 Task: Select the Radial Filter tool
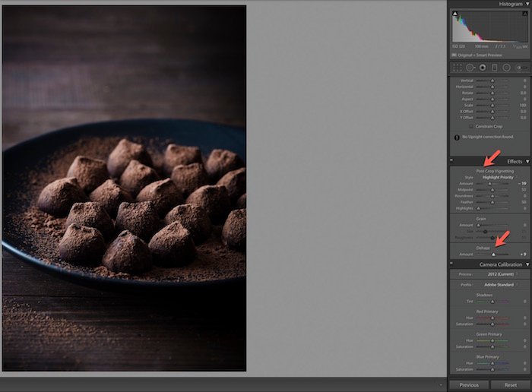click(506, 68)
